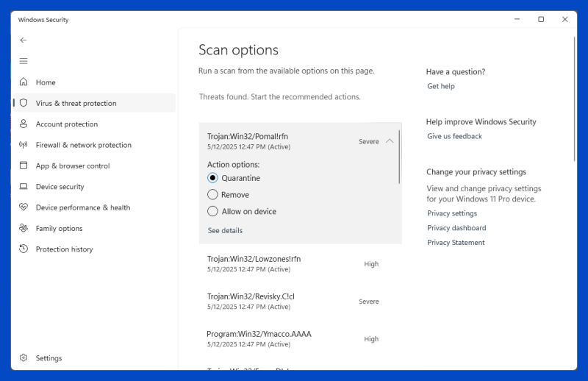Open Privacy settings link
This screenshot has width=588, height=381.
point(452,213)
